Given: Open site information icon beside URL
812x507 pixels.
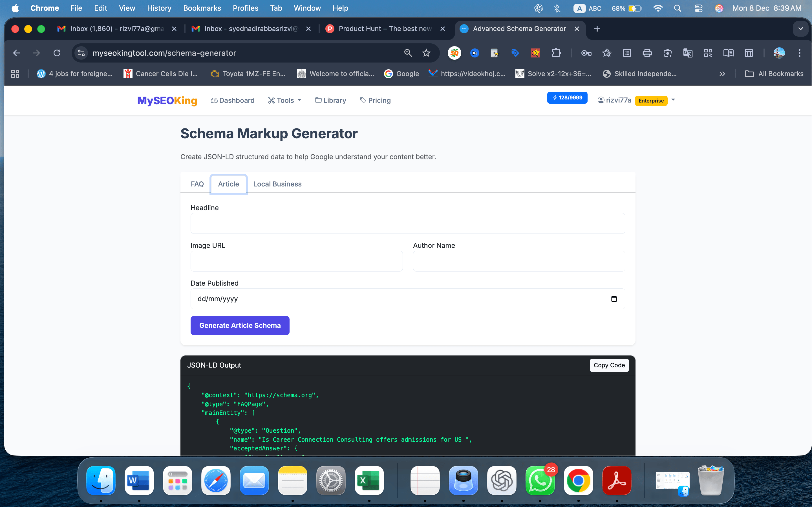Looking at the screenshot, I should pos(81,53).
